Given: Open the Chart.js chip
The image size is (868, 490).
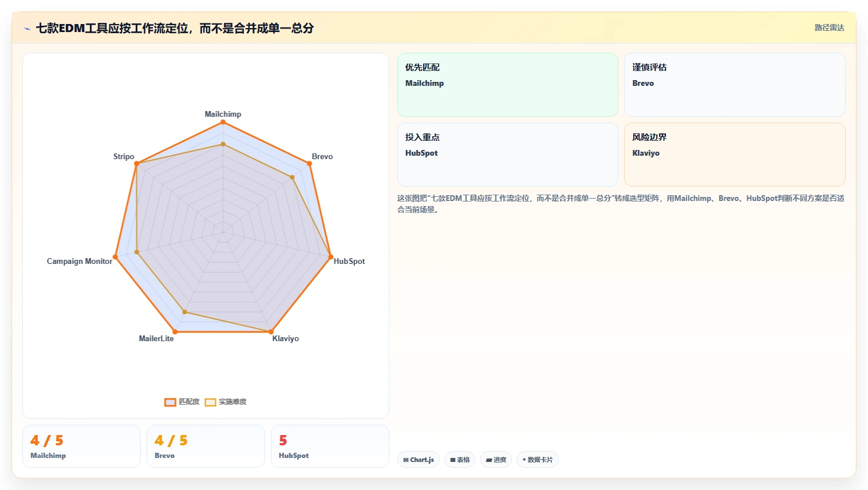Looking at the screenshot, I should 419,460.
